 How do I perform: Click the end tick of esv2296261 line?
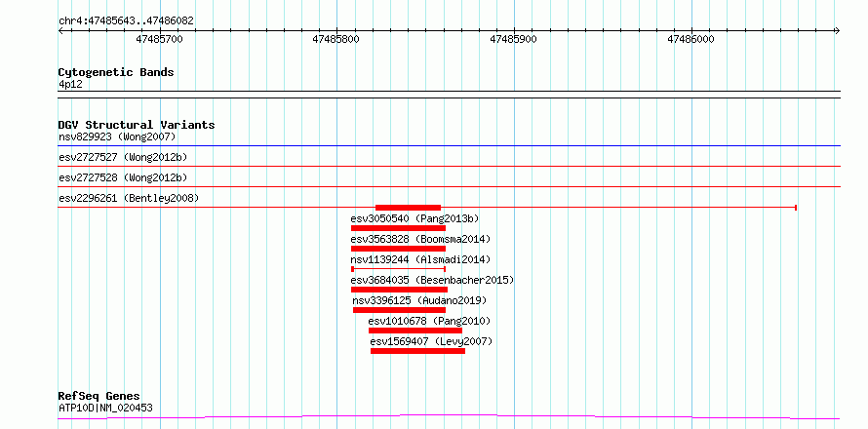point(796,208)
